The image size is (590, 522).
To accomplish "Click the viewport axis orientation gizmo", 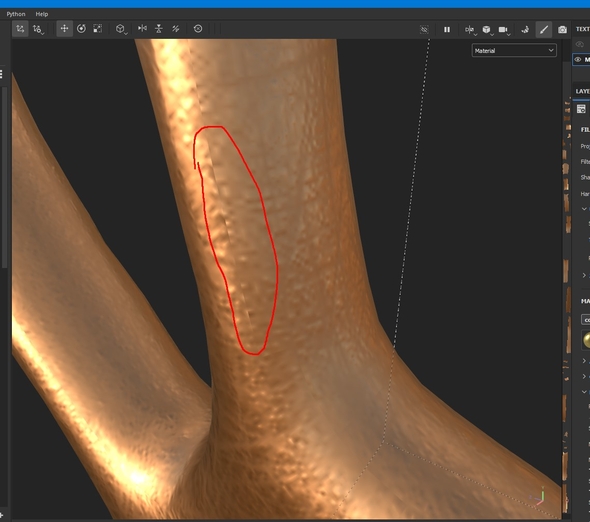I will click(x=539, y=496).
